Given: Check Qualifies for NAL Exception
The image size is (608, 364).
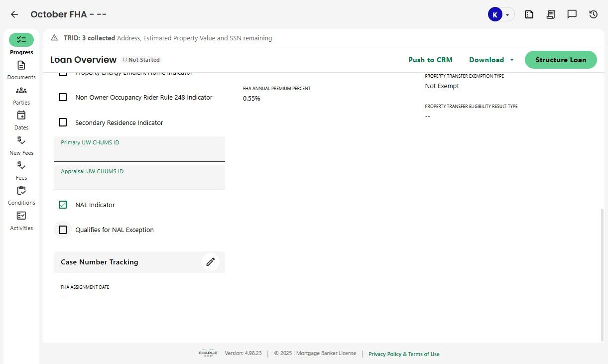Looking at the screenshot, I should point(63,230).
